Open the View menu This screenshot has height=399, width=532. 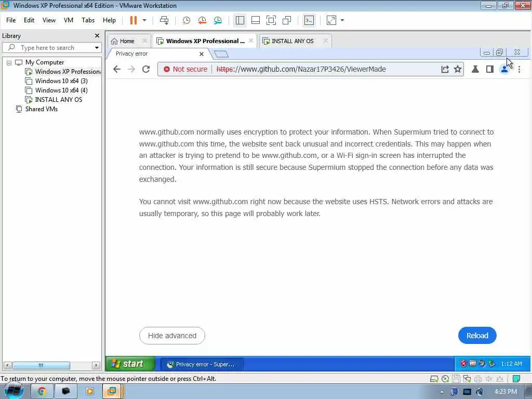(x=49, y=20)
